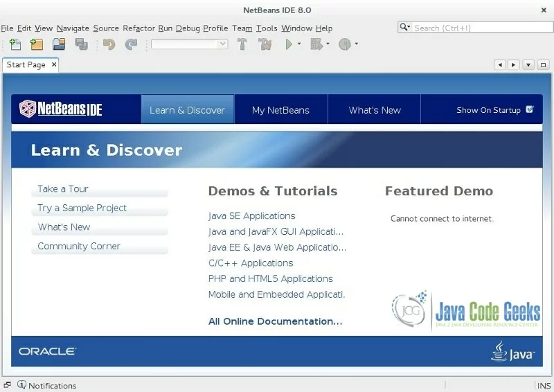Open Java and JavaFX GUI Applications link
Viewport: 554px width, 392px height.
(276, 231)
